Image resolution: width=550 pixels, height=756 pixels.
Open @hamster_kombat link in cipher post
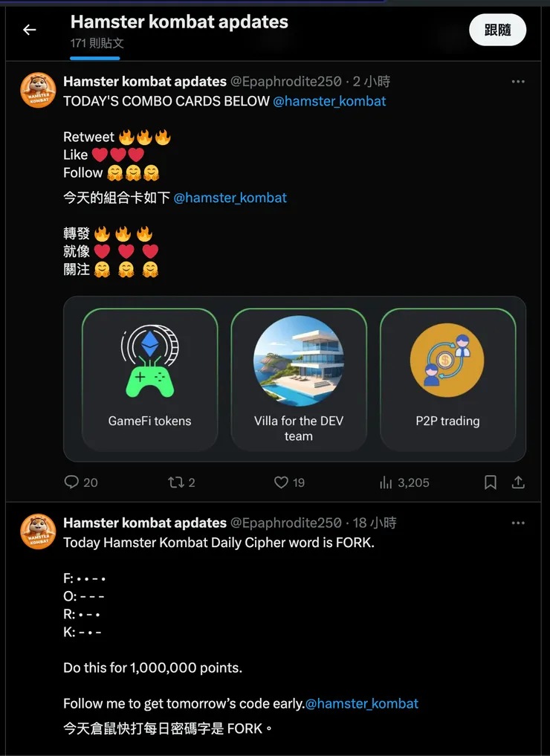[x=362, y=703]
